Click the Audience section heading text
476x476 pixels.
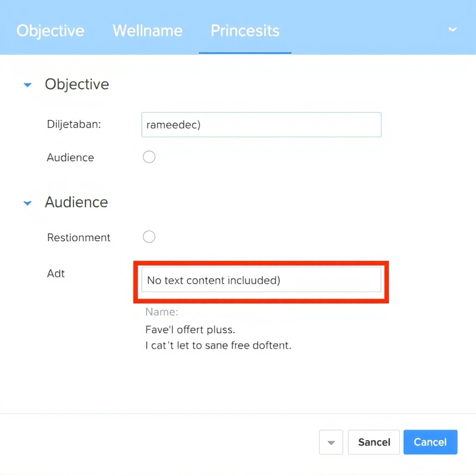tap(77, 202)
